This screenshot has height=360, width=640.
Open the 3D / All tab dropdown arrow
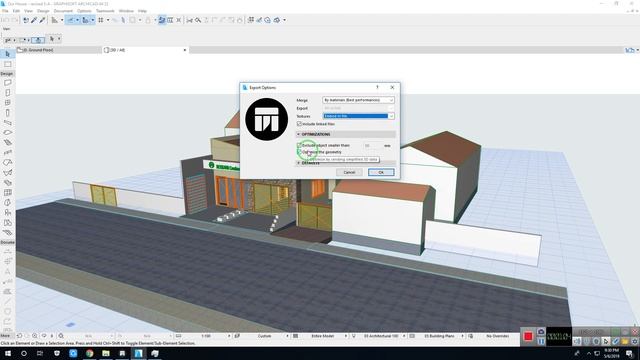184,50
